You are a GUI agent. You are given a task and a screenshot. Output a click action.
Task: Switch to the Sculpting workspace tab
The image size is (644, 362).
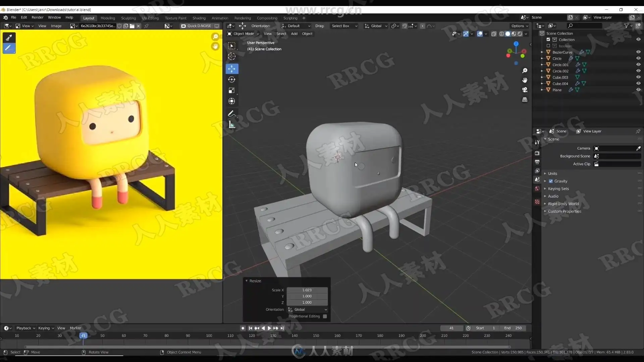pos(128,18)
